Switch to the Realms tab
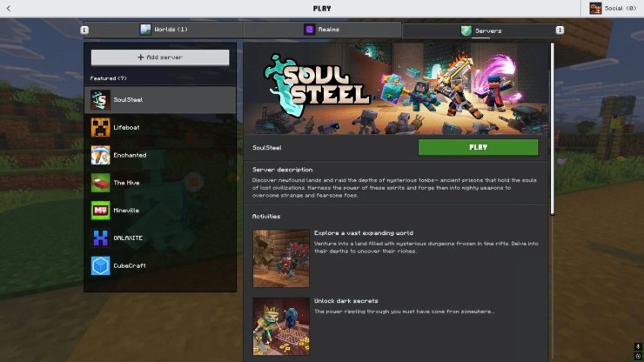 point(322,30)
